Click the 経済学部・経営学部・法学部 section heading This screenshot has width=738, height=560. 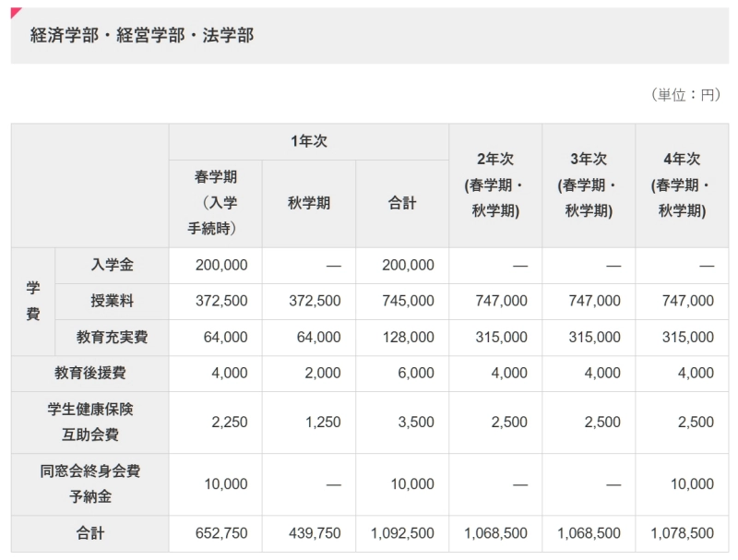pyautogui.click(x=141, y=36)
